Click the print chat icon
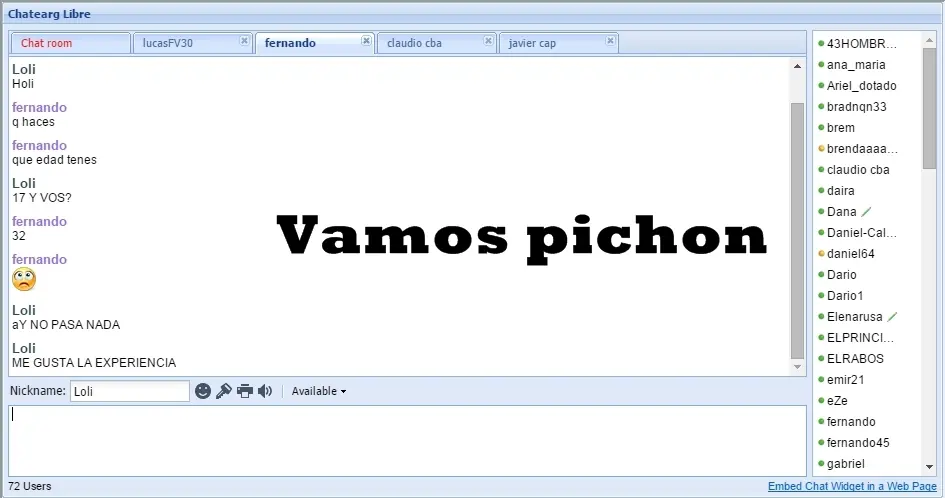 coord(245,391)
